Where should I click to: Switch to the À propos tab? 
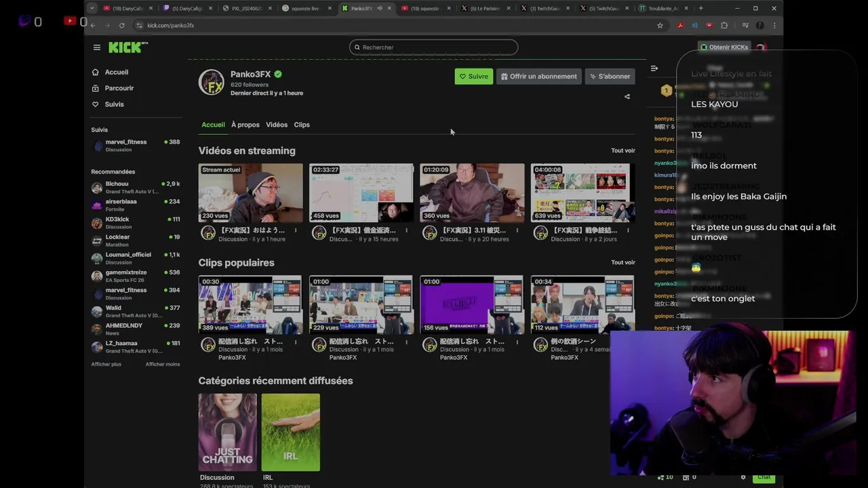pos(245,125)
